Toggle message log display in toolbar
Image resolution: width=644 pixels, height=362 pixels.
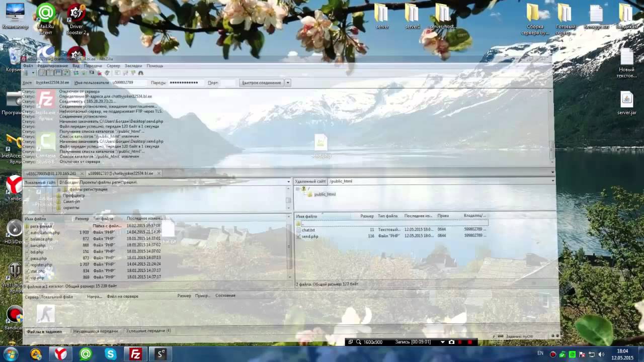(42, 73)
